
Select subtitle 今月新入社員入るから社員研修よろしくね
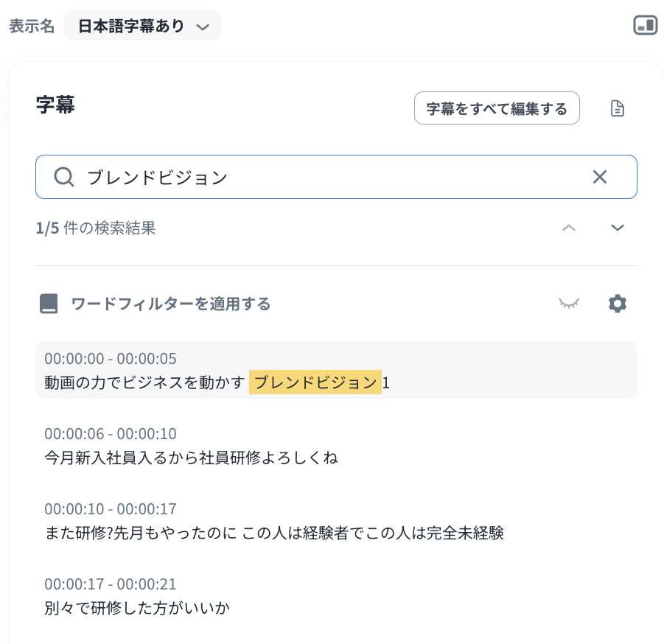pos(191,458)
